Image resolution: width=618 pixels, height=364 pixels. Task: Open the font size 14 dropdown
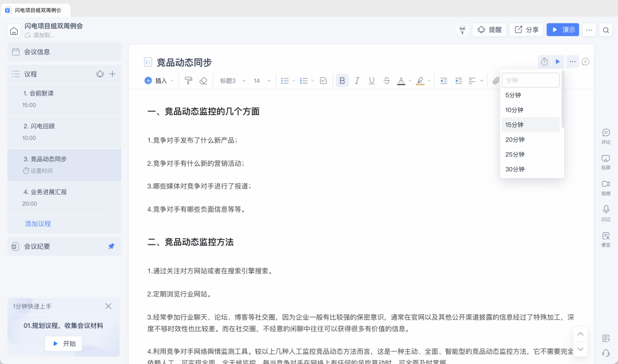[x=262, y=81]
